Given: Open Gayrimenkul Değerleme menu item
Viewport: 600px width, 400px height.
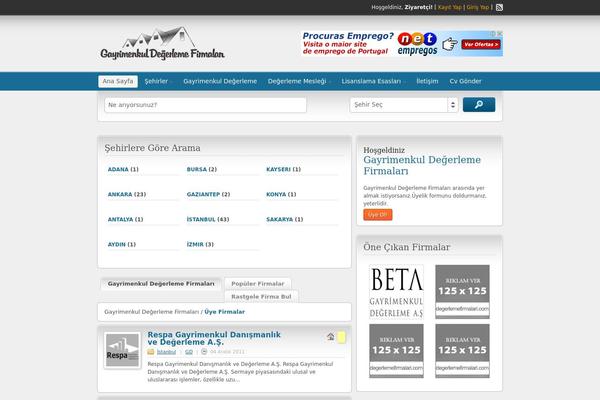Looking at the screenshot, I should pos(220,81).
